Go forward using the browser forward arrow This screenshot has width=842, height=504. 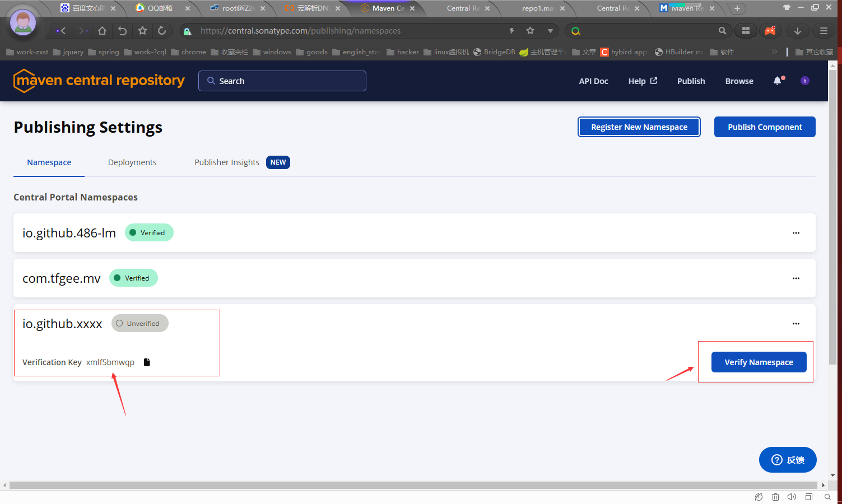(x=82, y=31)
